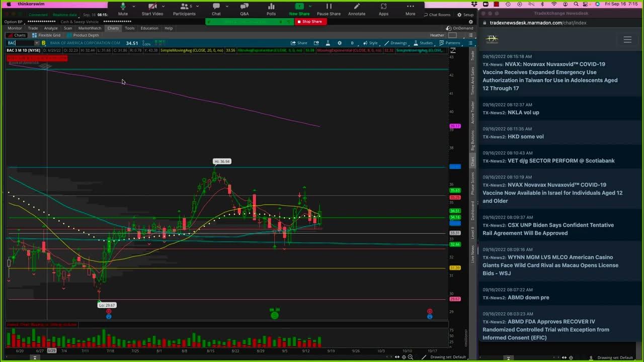Switch to the Analyze tab
This screenshot has height=362, width=644.
click(51, 28)
